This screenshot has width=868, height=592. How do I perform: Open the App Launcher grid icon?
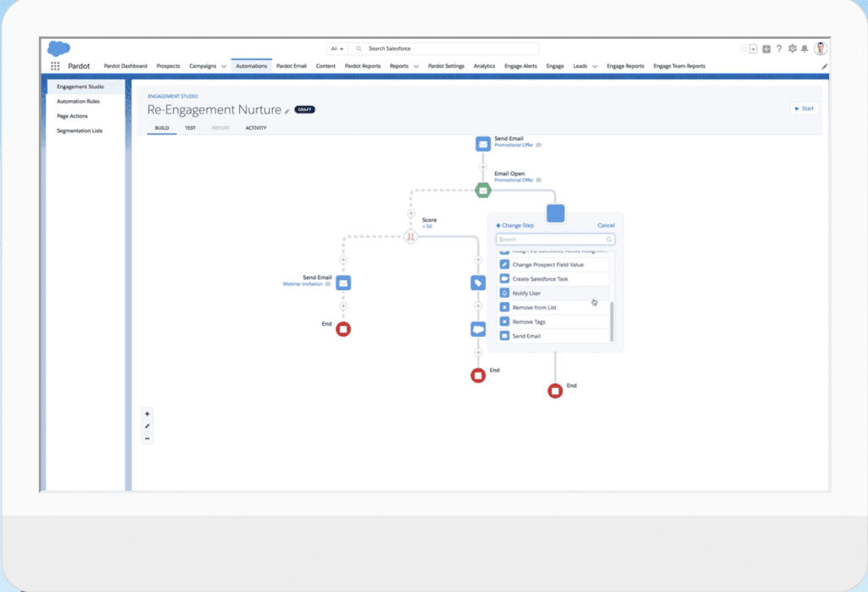click(55, 66)
